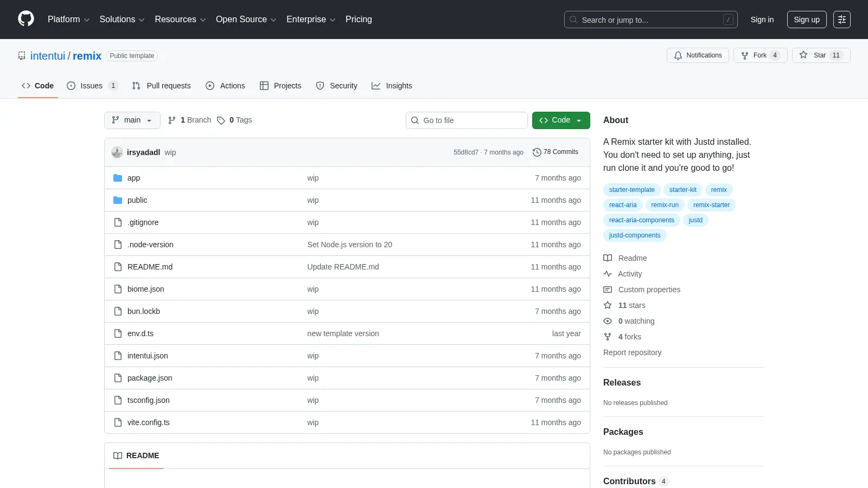Star the remix repository
Viewport: 868px width, 488px height.
pyautogui.click(x=821, y=55)
